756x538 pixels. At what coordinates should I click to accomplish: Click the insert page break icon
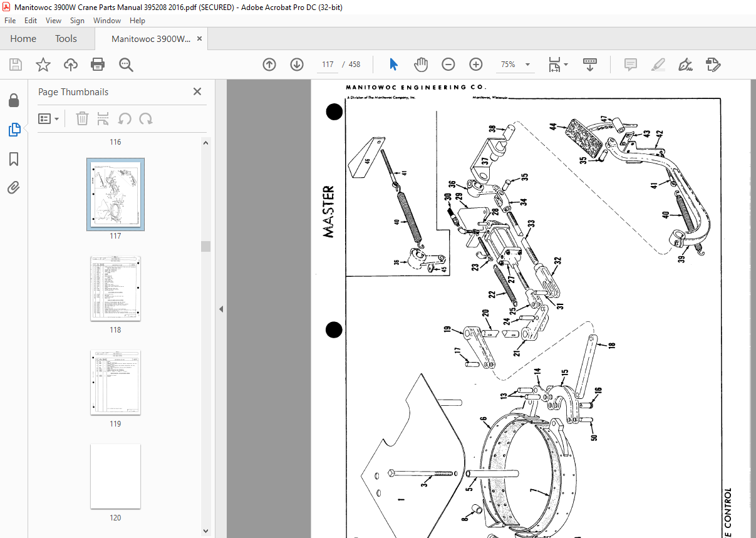103,118
